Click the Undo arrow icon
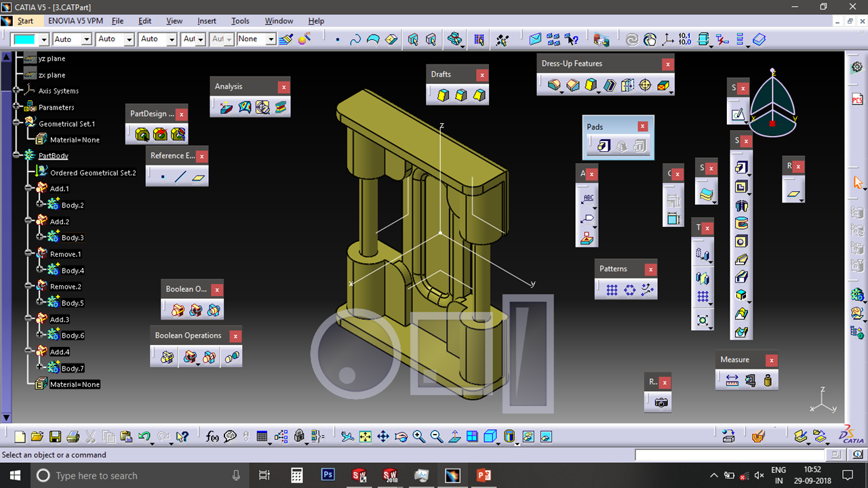Viewport: 868px width, 488px height. [x=144, y=437]
